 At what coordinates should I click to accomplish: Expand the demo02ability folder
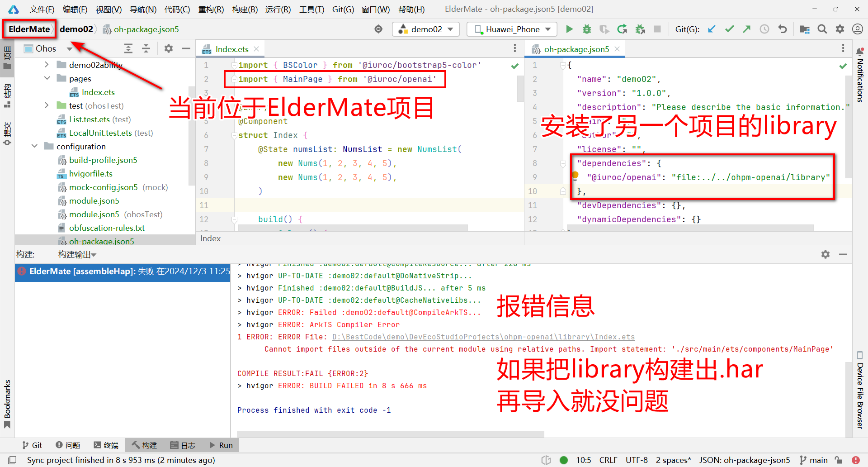point(47,65)
